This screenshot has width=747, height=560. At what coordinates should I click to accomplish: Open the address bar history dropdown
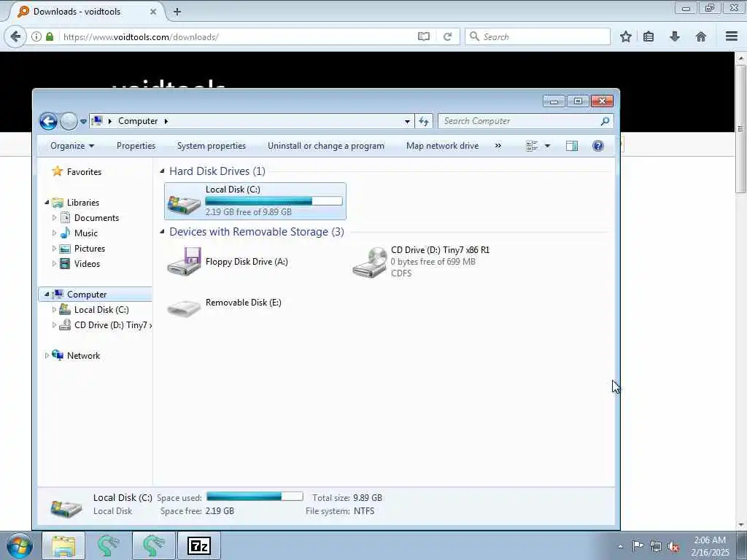pos(407,122)
